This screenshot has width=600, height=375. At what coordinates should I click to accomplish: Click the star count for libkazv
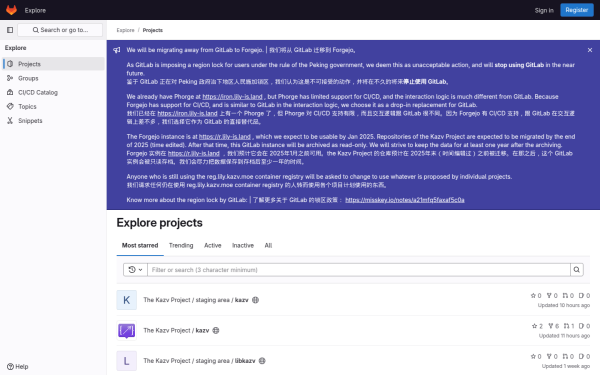point(536,356)
